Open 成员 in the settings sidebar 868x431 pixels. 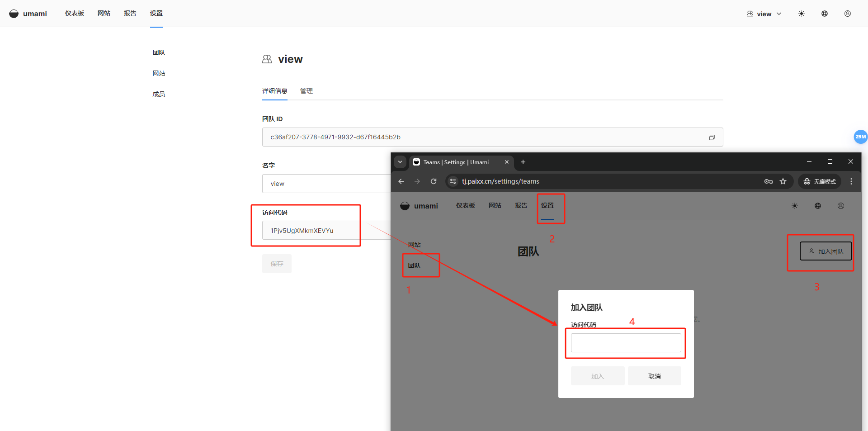click(x=159, y=94)
